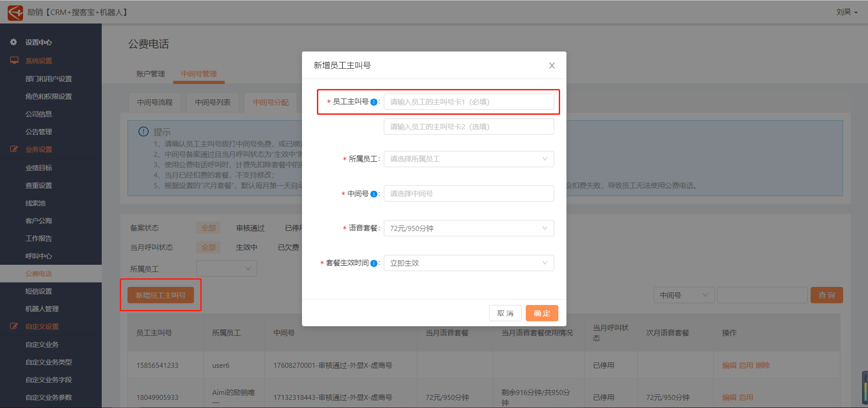Viewport: 868px width, 408px height.
Task: Click the 系统设置 monitor icon
Action: click(x=14, y=61)
